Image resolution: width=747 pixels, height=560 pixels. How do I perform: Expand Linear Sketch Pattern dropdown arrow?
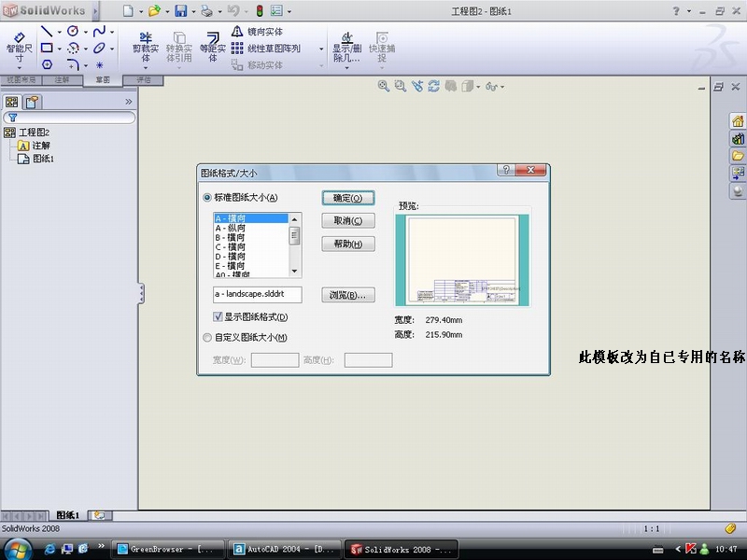pos(321,49)
